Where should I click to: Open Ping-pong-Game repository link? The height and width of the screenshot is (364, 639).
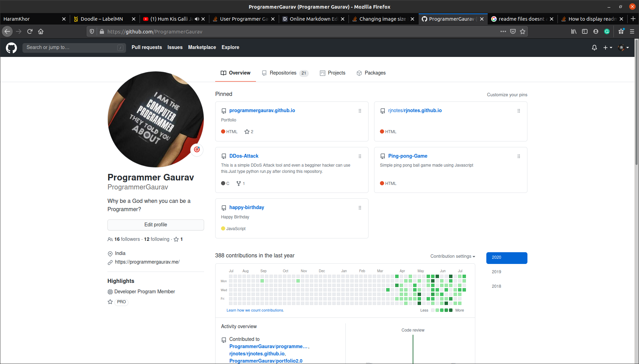pos(408,156)
